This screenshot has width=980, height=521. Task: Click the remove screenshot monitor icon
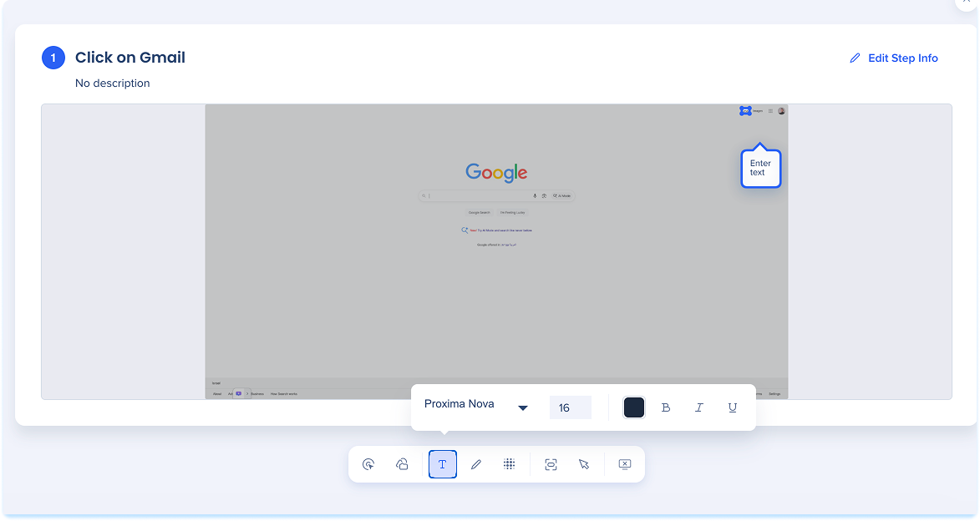click(624, 464)
